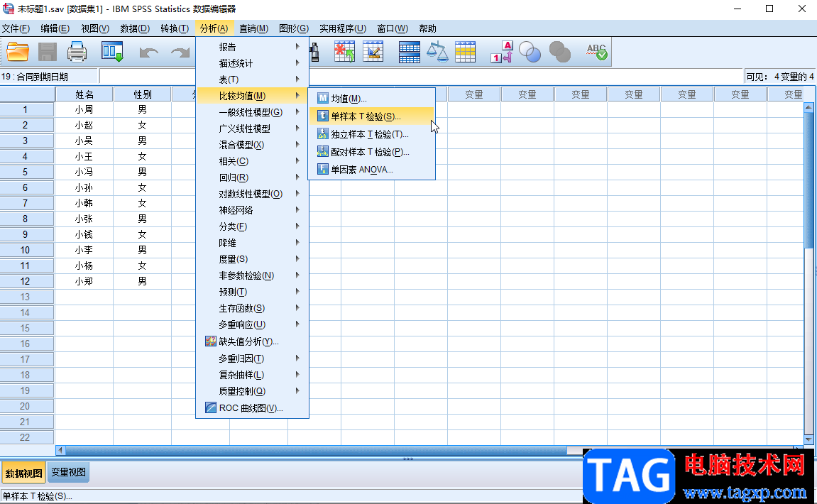
Task: Expand the 混合模型(X) submenu
Action: 252,144
